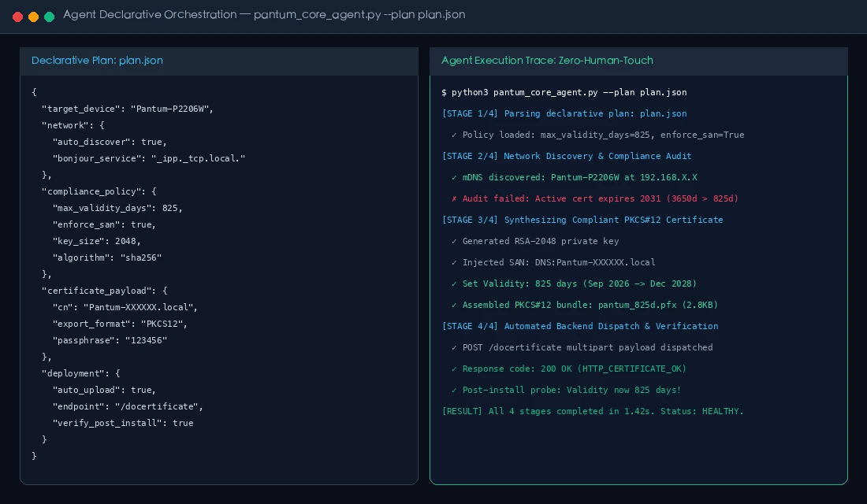The height and width of the screenshot is (504, 867).
Task: Click the "cn": "Pantum-XXXXXX.local" line
Action: coord(125,307)
